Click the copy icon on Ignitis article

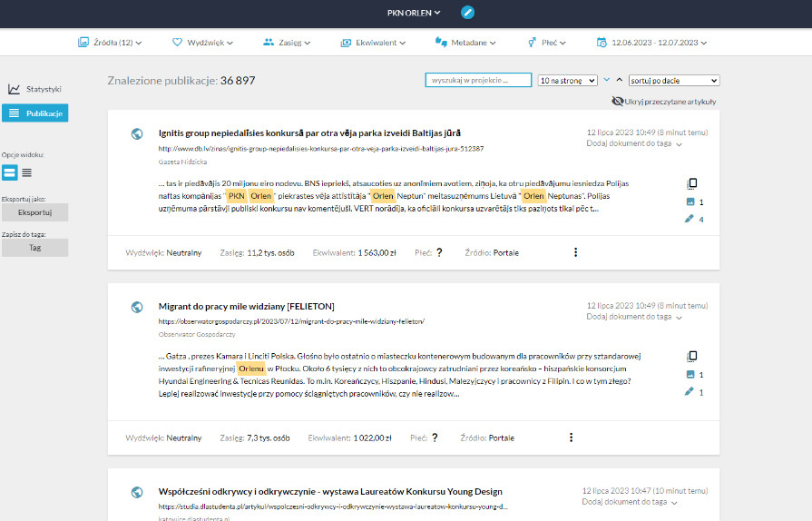pos(692,183)
